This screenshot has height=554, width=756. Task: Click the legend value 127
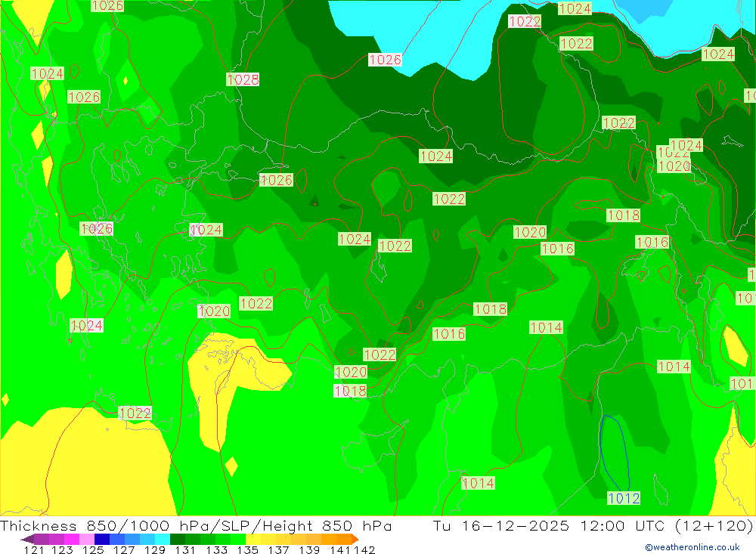click(x=123, y=549)
